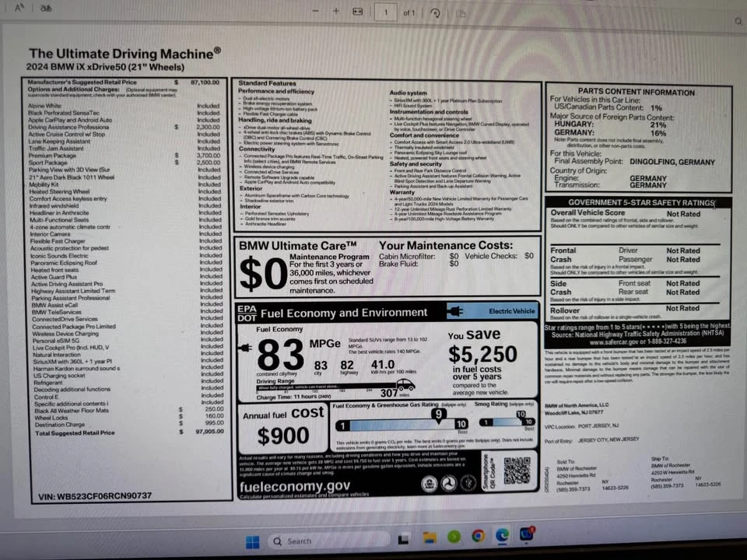
Task: Click the "BMW Ultimate Care" heading
Action: (298, 246)
